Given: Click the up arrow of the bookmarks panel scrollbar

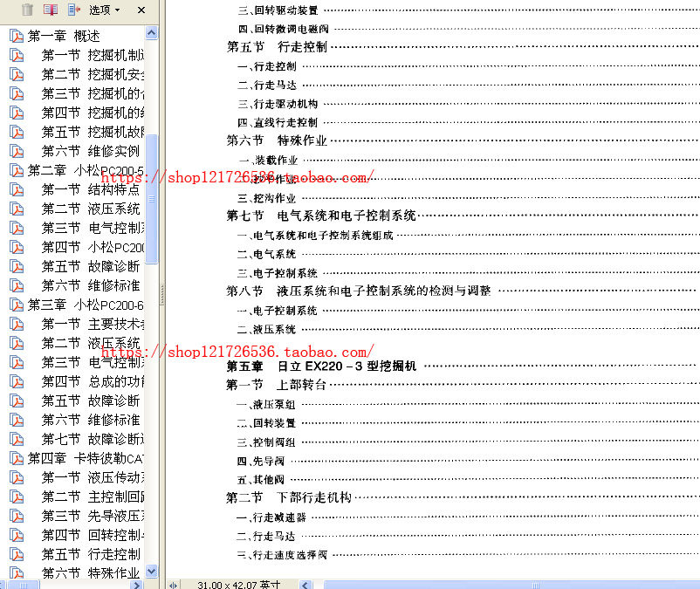Looking at the screenshot, I should (150, 31).
